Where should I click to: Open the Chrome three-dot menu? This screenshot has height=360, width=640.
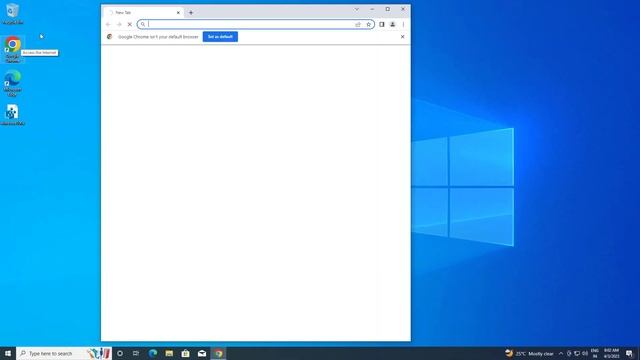click(x=403, y=24)
